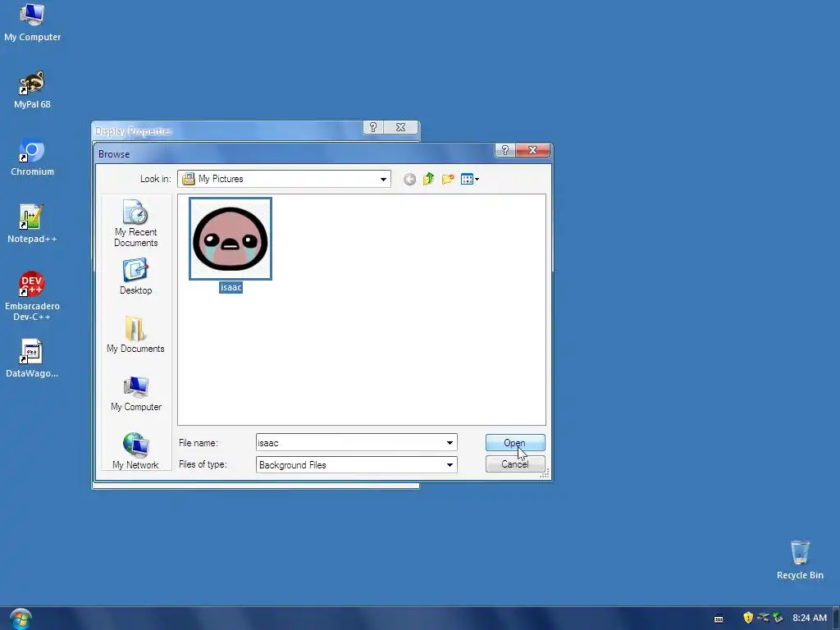Expand the Look in My Pictures dropdown
Viewport: 840px width, 630px height.
tap(383, 179)
